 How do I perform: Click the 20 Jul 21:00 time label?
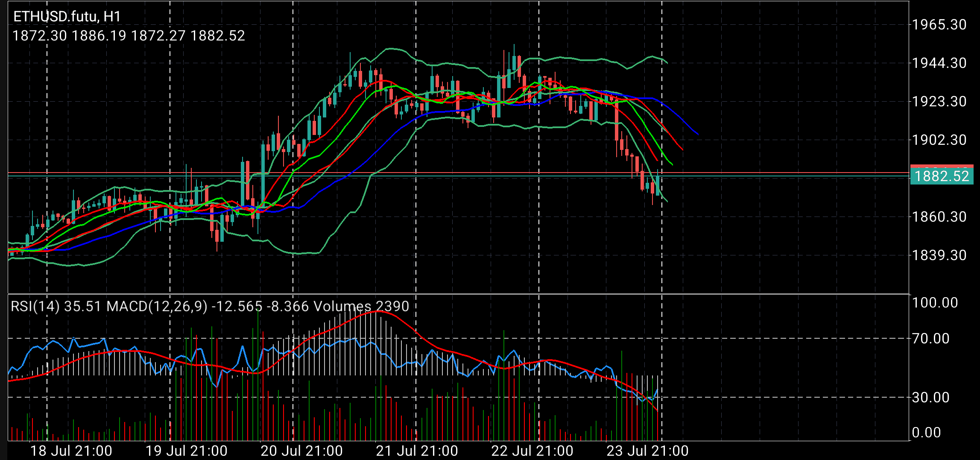coord(302,451)
